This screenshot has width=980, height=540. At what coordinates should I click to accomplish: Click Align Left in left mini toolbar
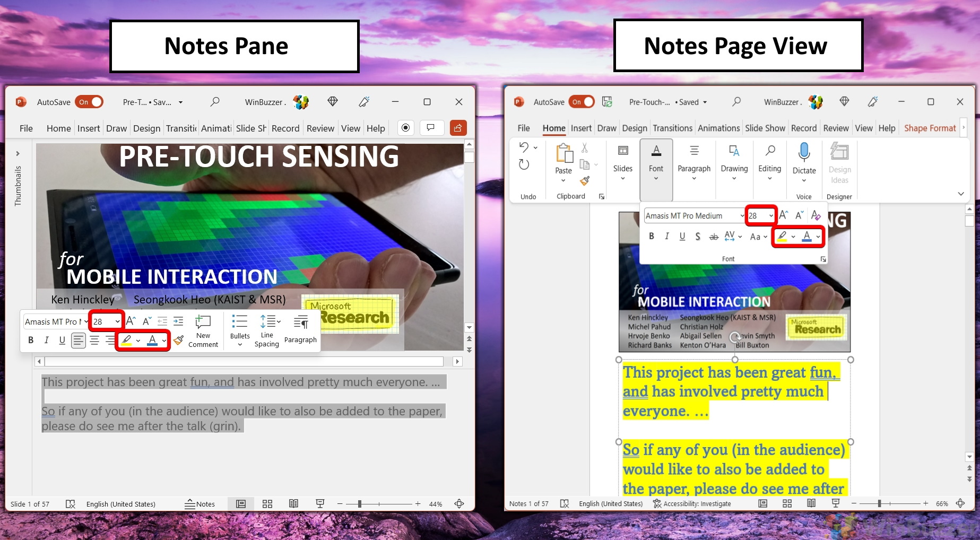[79, 340]
